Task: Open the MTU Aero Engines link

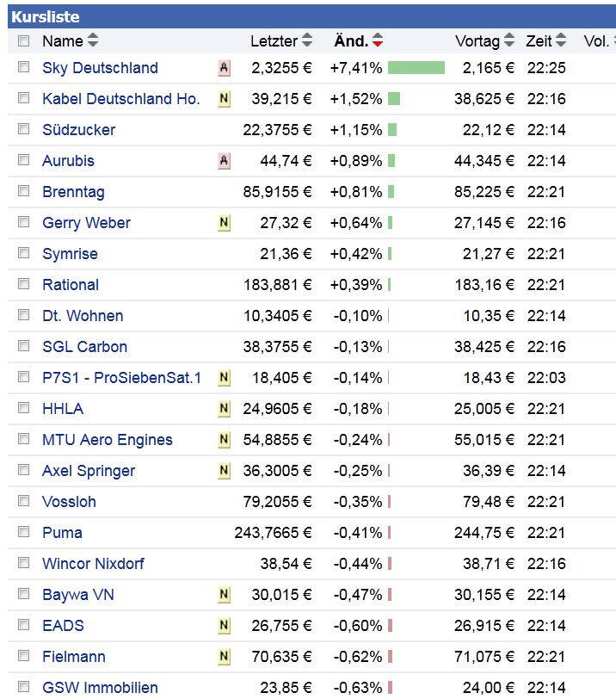Action: (x=108, y=440)
